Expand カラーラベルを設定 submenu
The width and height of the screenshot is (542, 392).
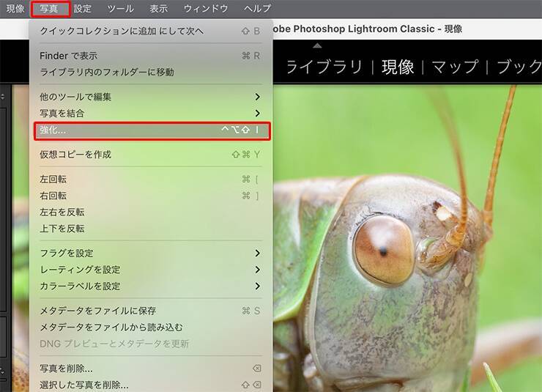coord(151,286)
